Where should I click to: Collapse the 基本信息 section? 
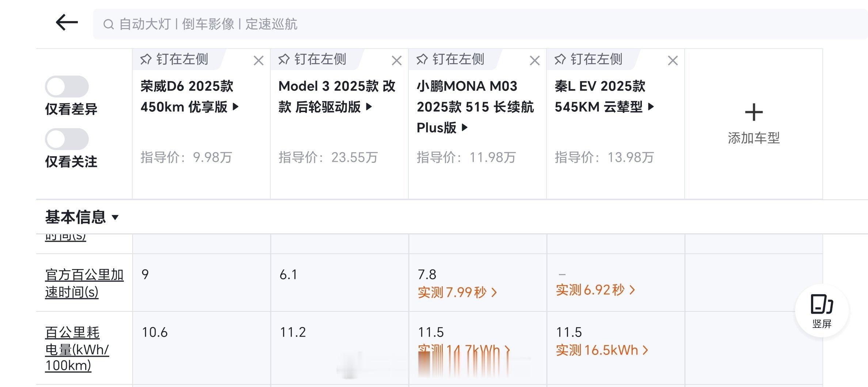[x=82, y=217]
